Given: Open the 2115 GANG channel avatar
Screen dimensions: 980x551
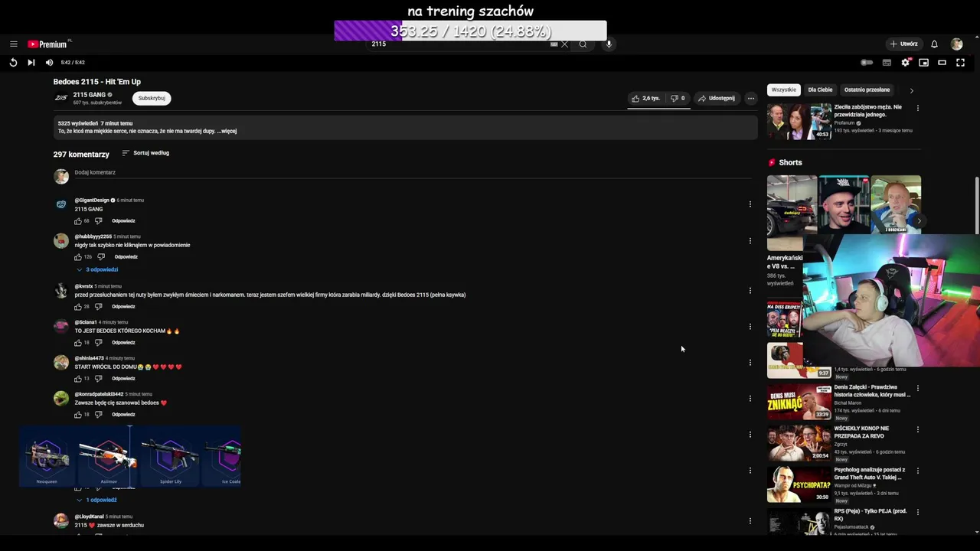Looking at the screenshot, I should click(x=60, y=98).
